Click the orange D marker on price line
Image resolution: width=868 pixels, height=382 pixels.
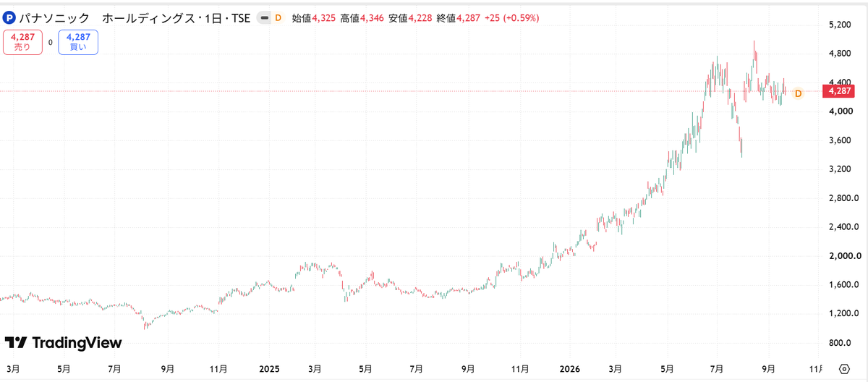tap(799, 93)
